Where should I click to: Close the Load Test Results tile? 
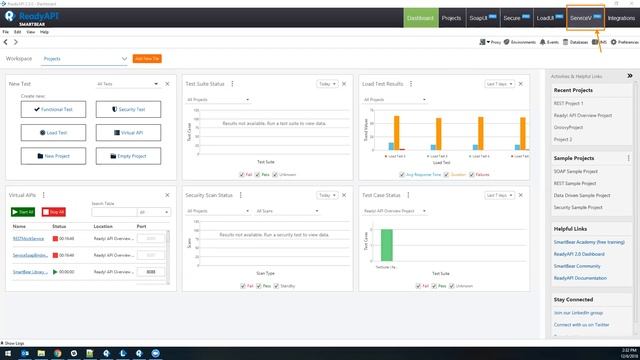click(x=520, y=84)
